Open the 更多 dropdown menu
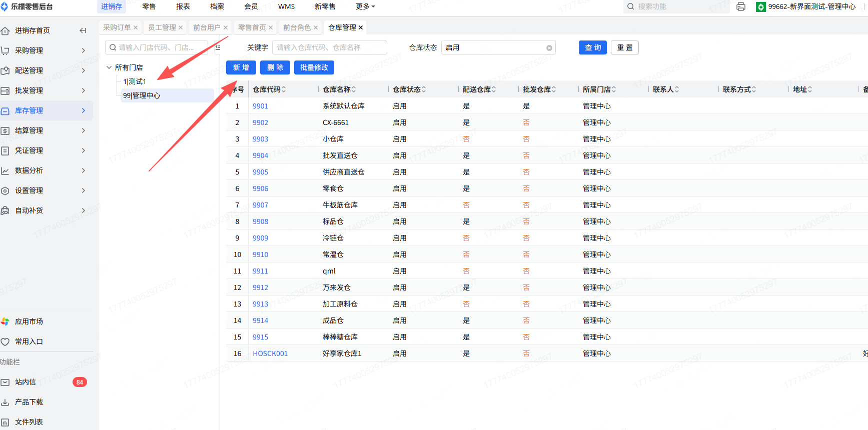Image resolution: width=868 pixels, height=430 pixels. point(365,6)
